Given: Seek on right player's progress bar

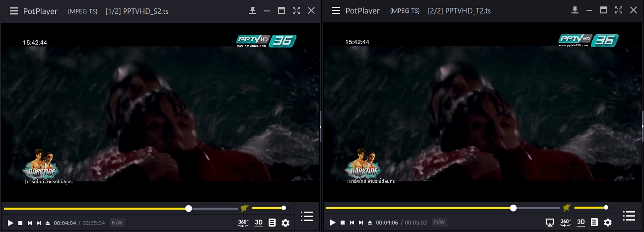Looking at the screenshot, I should [x=443, y=208].
